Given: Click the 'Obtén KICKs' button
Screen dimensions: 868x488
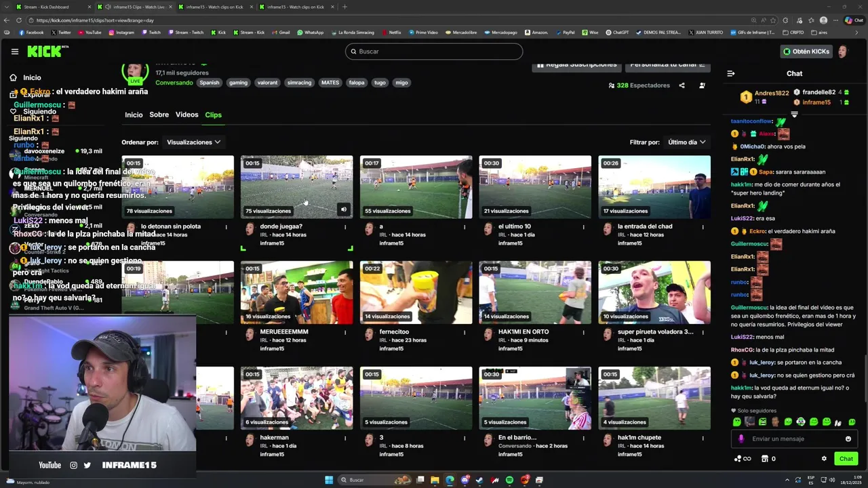Looking at the screenshot, I should (806, 52).
